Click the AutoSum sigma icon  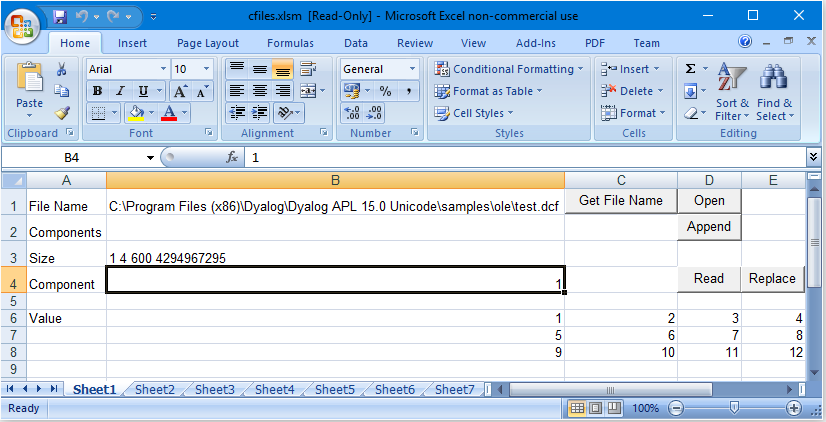691,69
